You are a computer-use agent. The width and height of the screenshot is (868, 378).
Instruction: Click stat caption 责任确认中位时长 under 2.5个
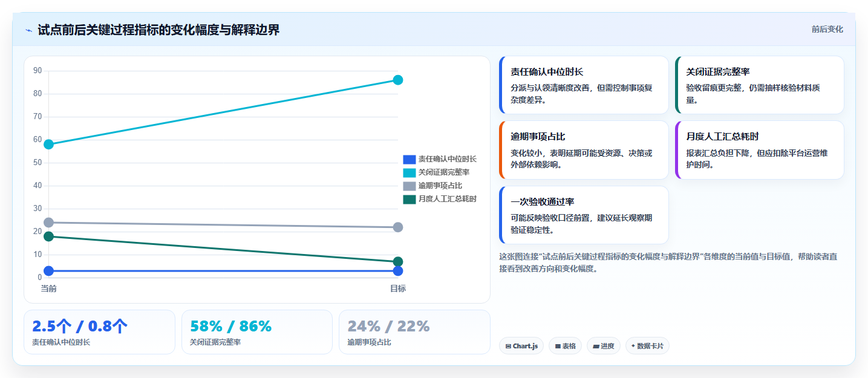61,342
